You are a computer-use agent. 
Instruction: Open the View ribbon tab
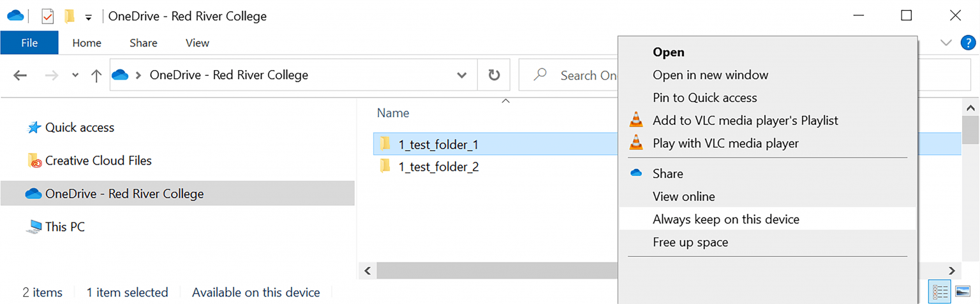pos(197,43)
